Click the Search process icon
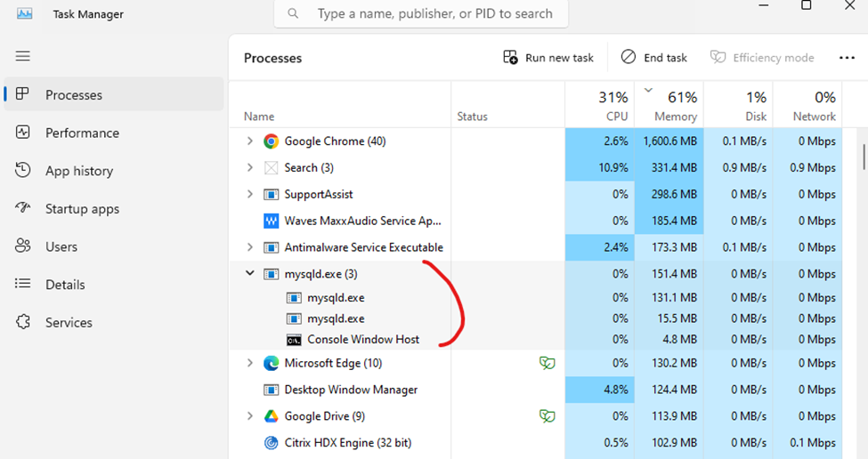The image size is (868, 459). click(x=271, y=167)
